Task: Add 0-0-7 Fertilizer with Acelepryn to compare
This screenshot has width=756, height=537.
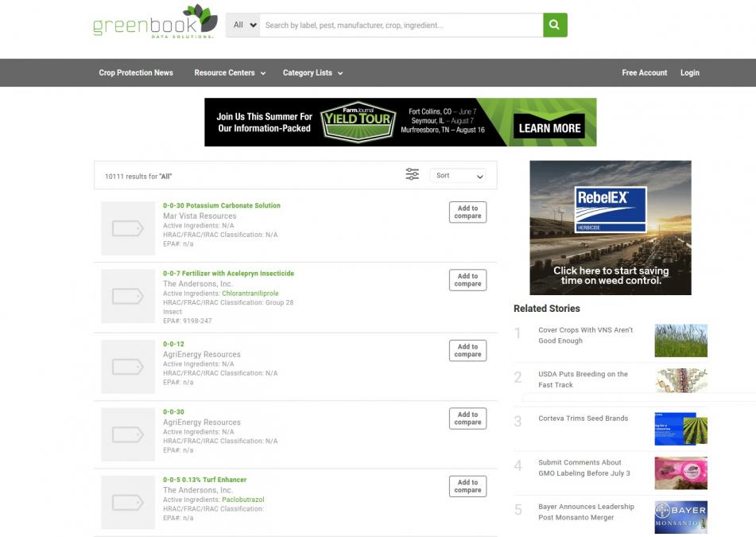Action: (x=467, y=280)
